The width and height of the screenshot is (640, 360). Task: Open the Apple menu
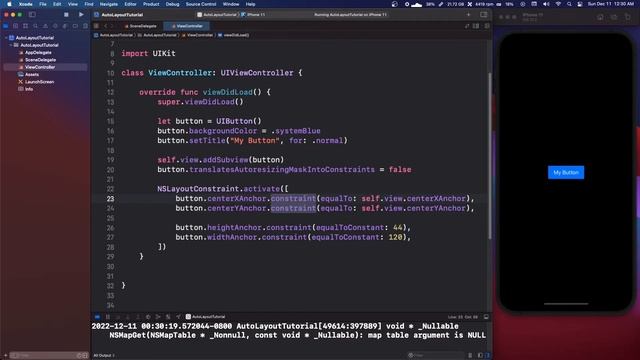[x=9, y=4]
